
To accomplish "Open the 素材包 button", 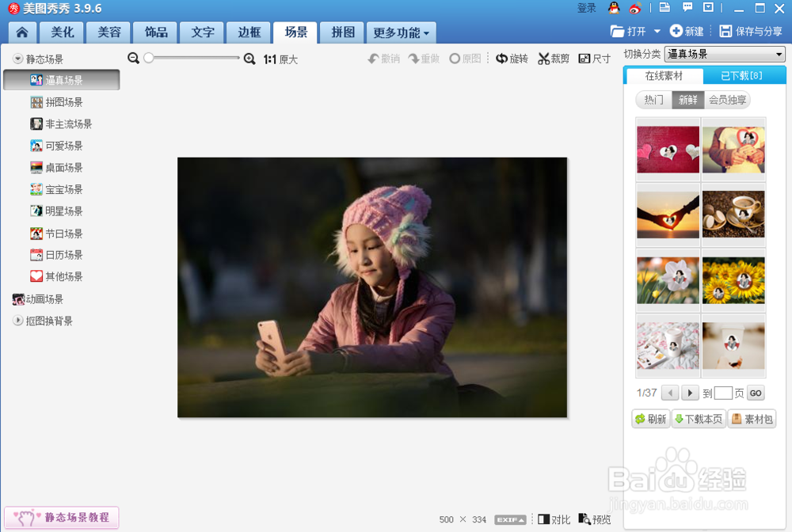I will tap(752, 419).
